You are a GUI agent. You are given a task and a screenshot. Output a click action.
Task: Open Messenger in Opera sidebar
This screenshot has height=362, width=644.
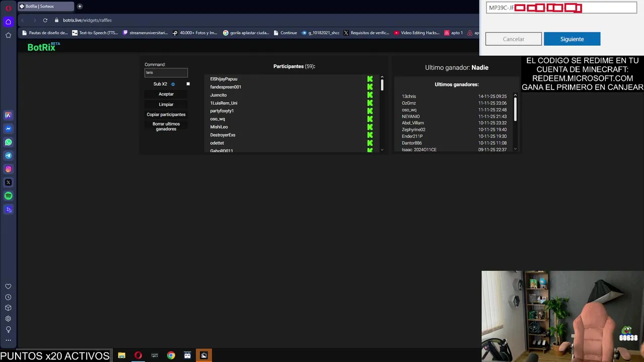8,129
